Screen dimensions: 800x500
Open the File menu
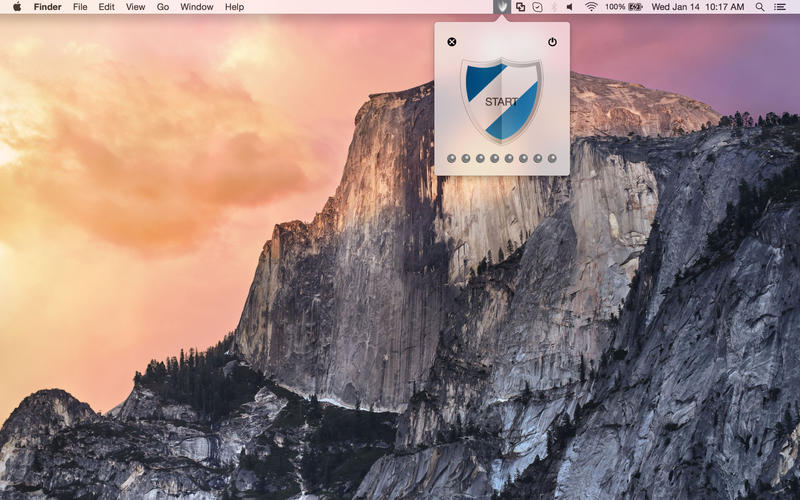click(80, 7)
